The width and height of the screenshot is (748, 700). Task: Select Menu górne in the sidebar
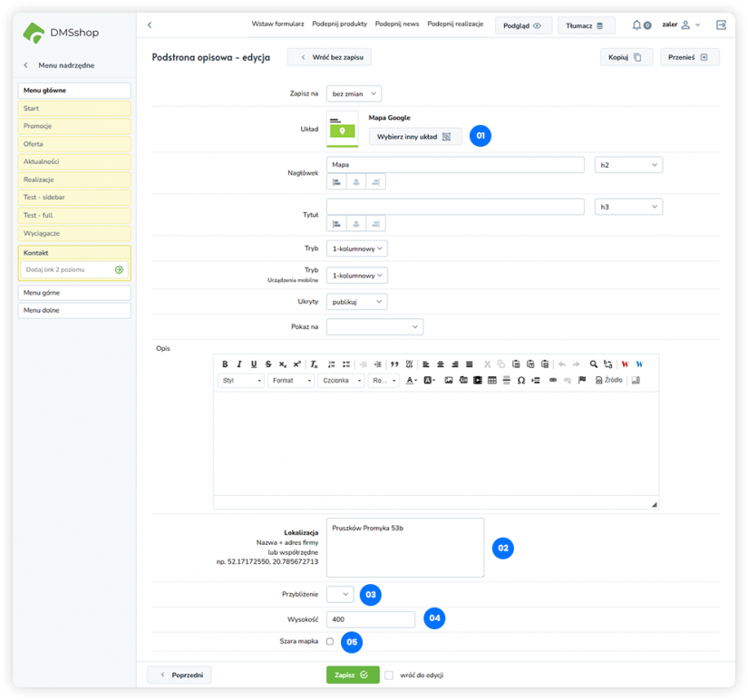[x=74, y=293]
